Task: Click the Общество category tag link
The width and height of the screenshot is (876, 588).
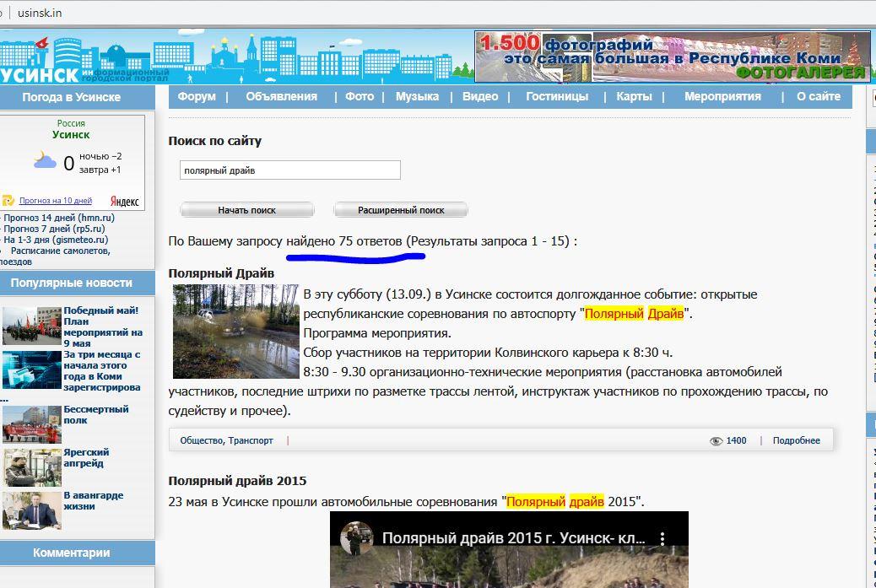Action: point(201,440)
